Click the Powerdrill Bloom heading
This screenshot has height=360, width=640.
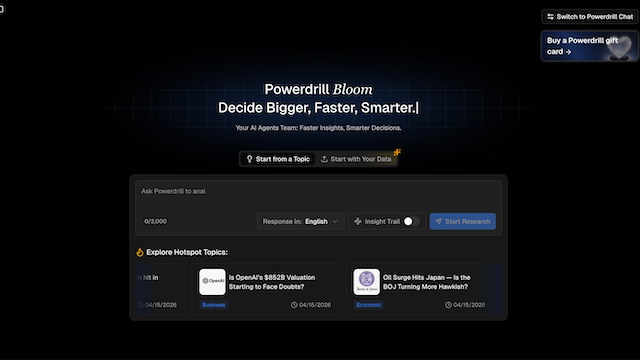click(318, 89)
